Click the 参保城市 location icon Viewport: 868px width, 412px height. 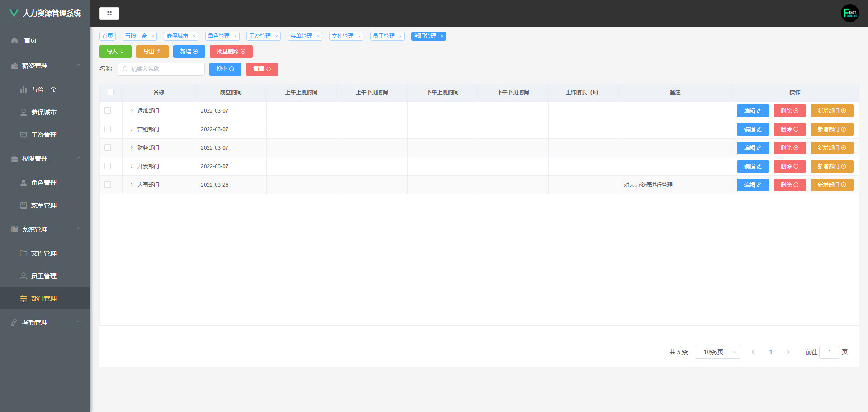(24, 112)
